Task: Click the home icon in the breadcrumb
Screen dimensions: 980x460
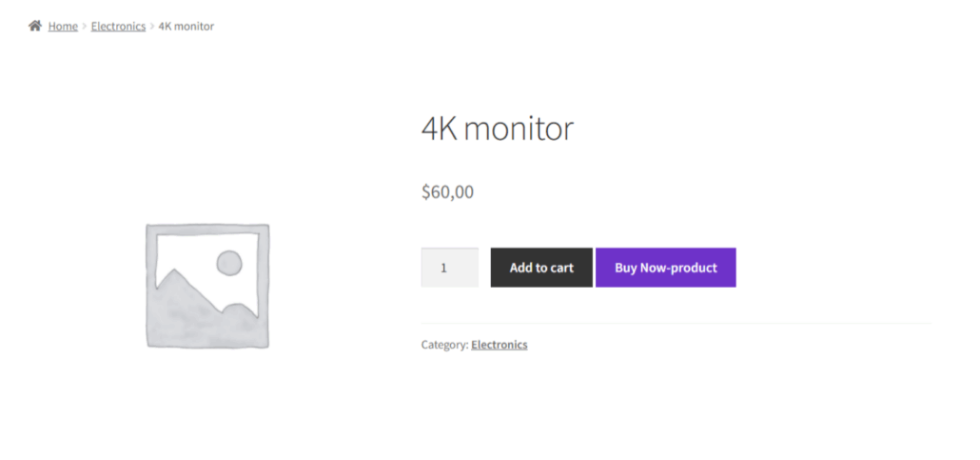Action: [35, 26]
